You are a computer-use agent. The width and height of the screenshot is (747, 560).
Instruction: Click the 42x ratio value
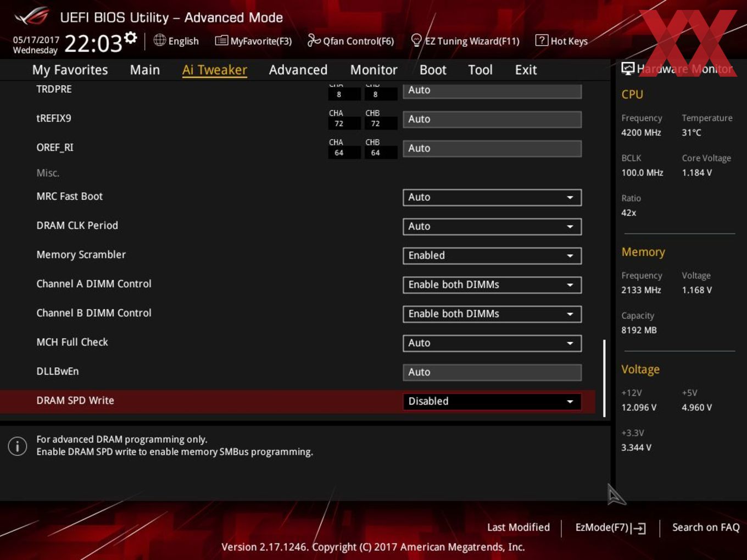click(629, 212)
